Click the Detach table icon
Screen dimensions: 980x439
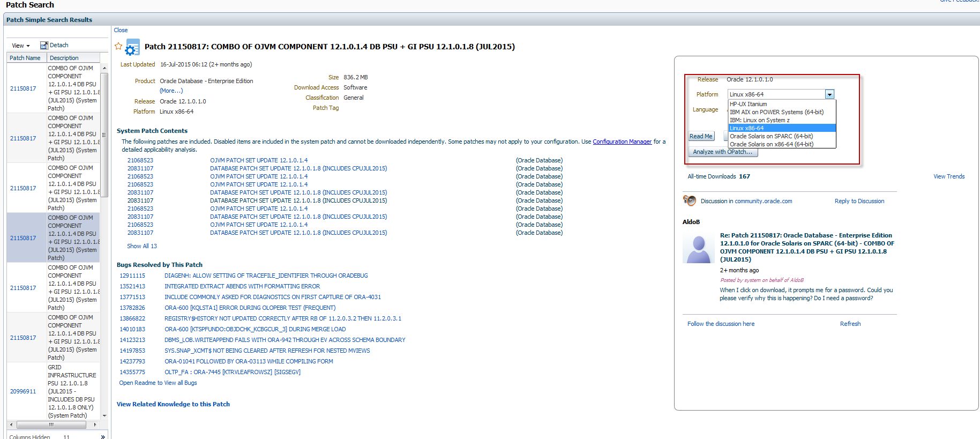pyautogui.click(x=44, y=46)
